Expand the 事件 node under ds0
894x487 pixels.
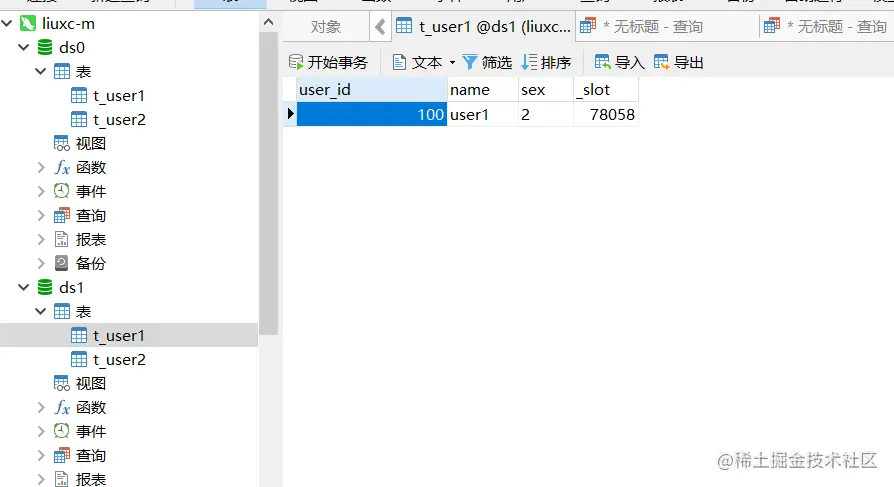41,192
